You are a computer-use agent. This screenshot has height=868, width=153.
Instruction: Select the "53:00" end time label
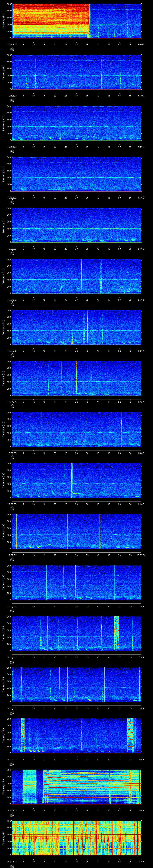coord(141,197)
